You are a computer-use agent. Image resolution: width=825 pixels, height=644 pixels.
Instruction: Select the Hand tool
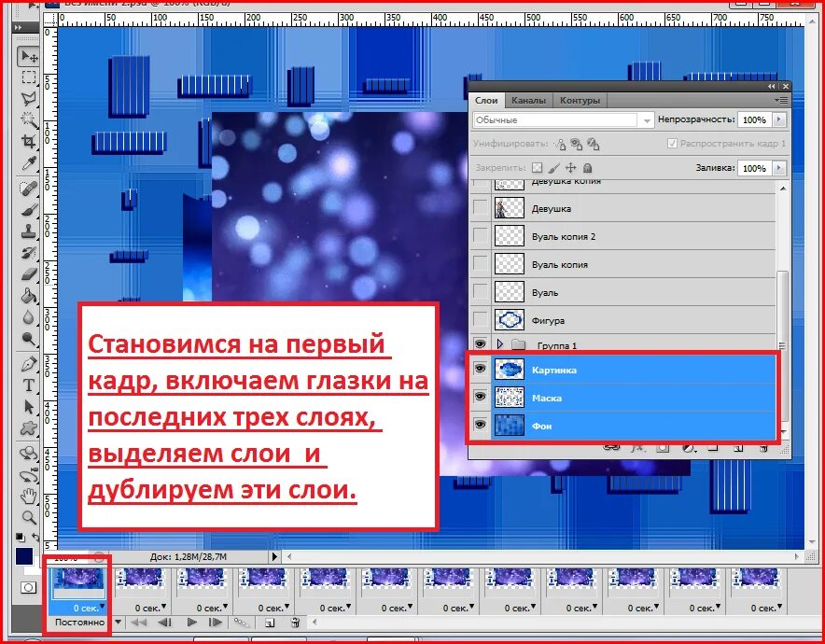coord(28,497)
